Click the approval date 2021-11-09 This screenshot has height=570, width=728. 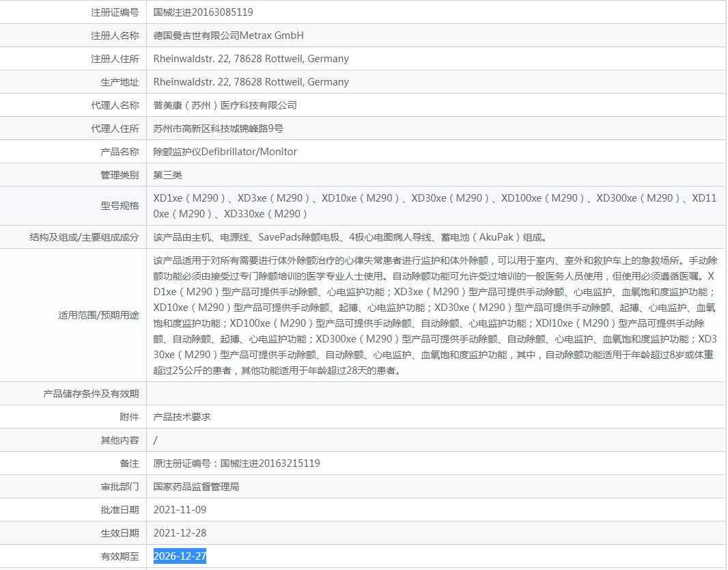[180, 510]
